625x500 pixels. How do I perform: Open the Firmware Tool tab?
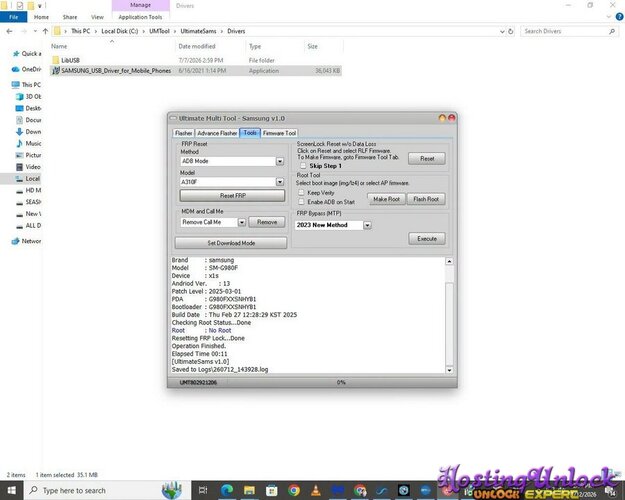pyautogui.click(x=279, y=133)
